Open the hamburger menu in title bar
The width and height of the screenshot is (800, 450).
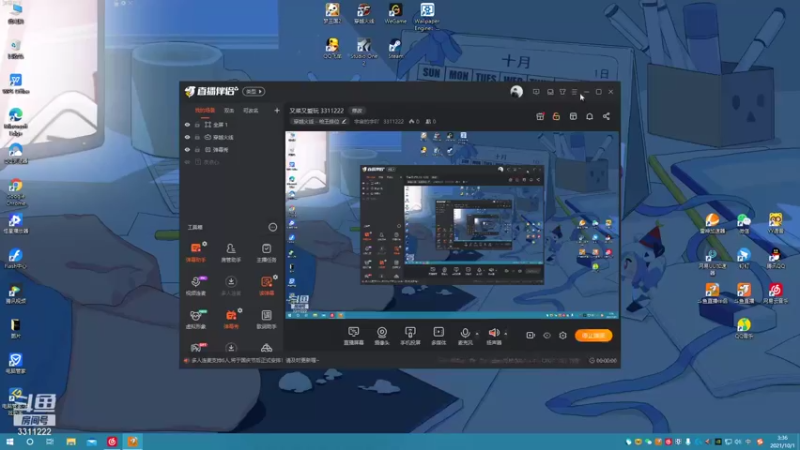(574, 92)
